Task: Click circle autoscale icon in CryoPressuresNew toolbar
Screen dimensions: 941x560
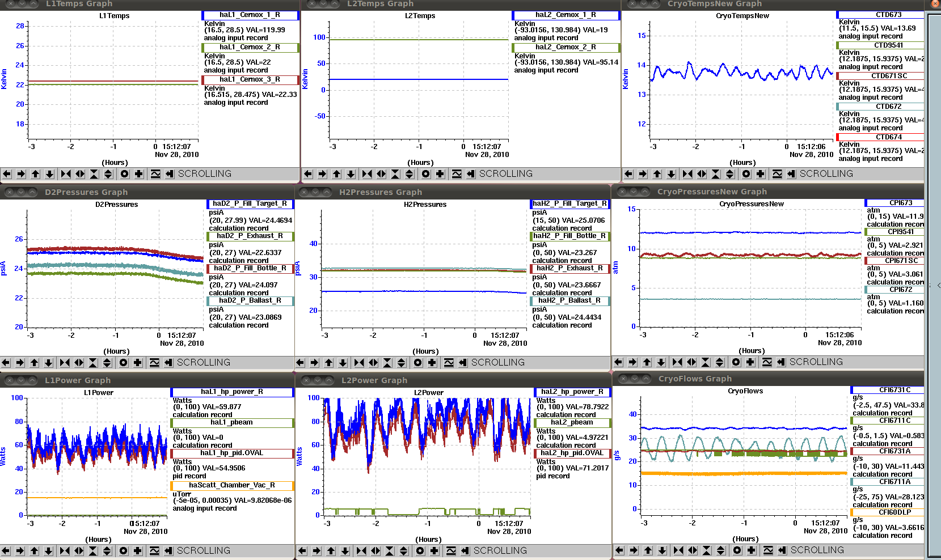Action: (736, 362)
